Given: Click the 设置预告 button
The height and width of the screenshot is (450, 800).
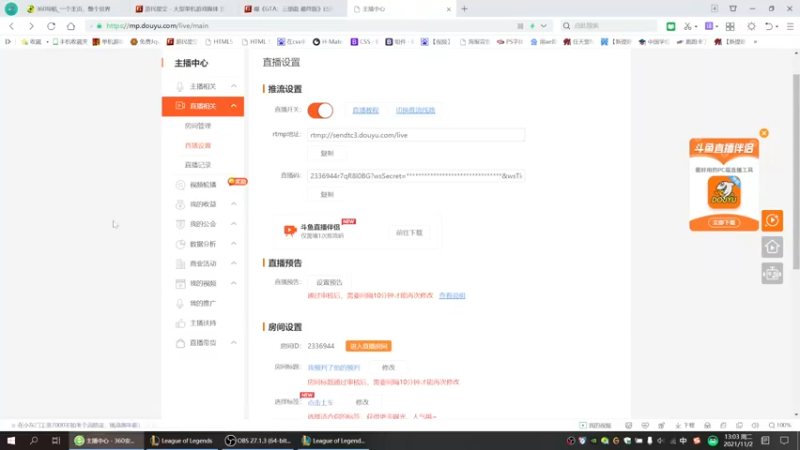Looking at the screenshot, I should [329, 282].
